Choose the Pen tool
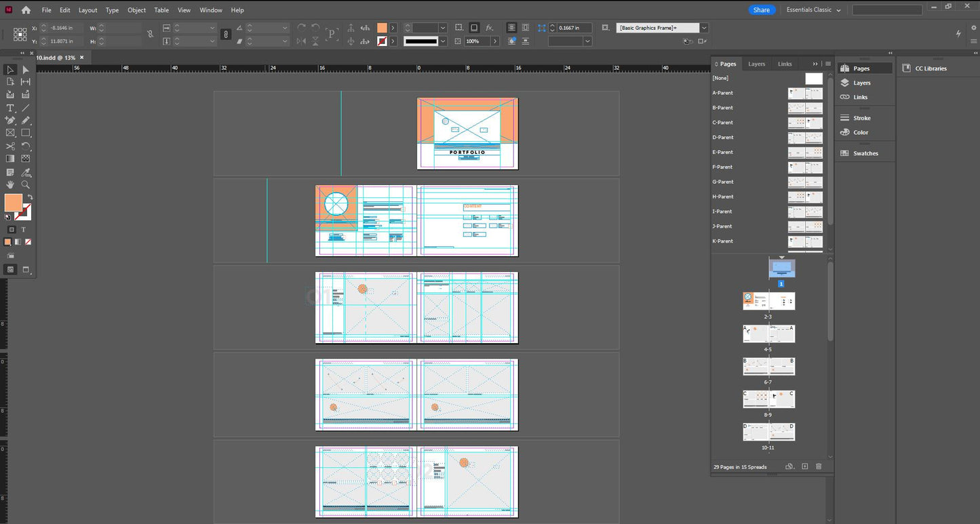This screenshot has width=980, height=524. pos(10,120)
